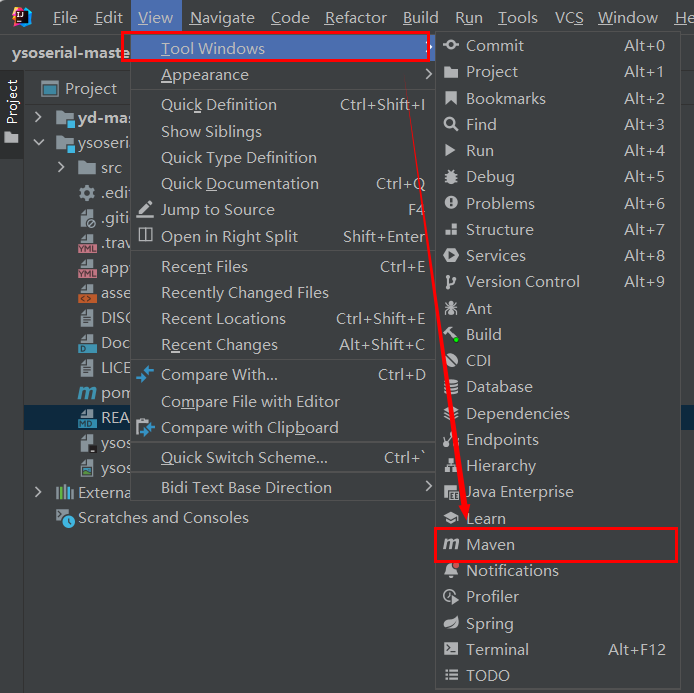Click the Dependencies stack icon
The width and height of the screenshot is (694, 693).
[451, 413]
